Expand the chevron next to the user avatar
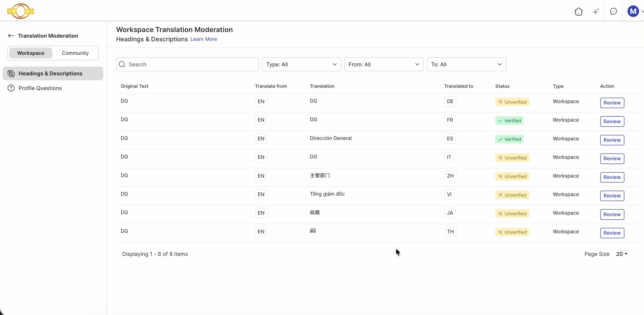This screenshot has width=644, height=315. tap(642, 11)
